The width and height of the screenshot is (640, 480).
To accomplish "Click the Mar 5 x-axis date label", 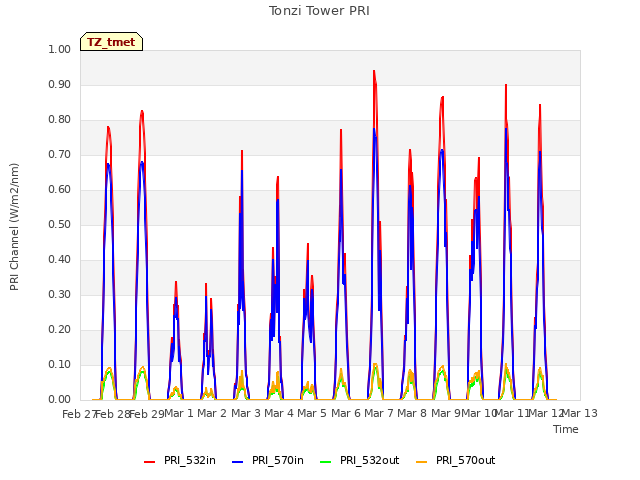I will tap(312, 413).
